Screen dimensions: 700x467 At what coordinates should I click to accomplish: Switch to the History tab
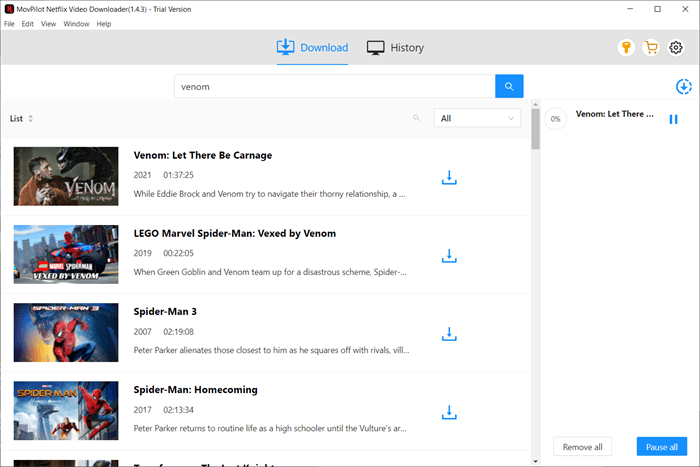pyautogui.click(x=395, y=48)
